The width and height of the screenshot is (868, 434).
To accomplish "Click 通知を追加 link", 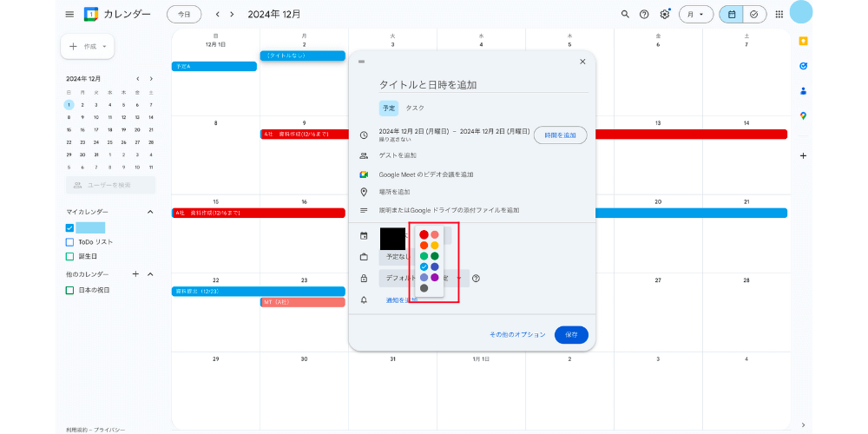I will pos(401,300).
